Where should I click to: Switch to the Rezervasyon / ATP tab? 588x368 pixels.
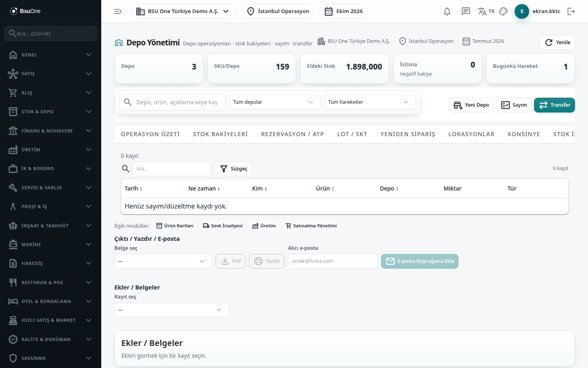click(292, 134)
